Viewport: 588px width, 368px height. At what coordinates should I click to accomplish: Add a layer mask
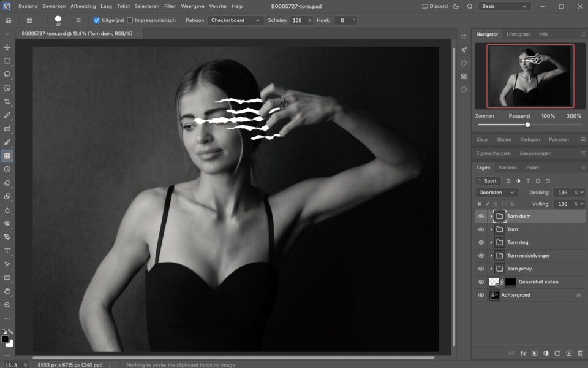tap(534, 353)
